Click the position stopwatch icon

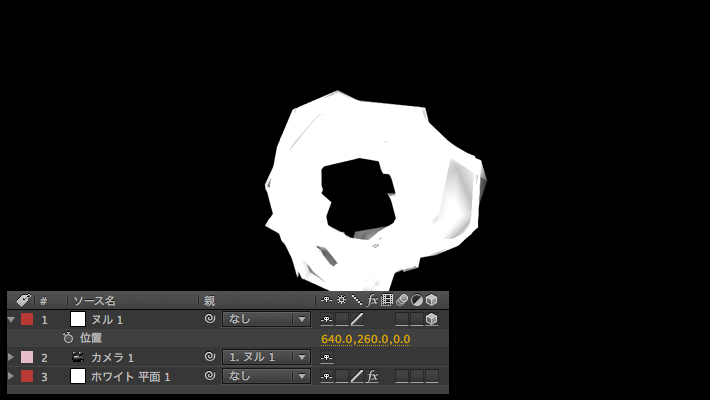point(68,338)
